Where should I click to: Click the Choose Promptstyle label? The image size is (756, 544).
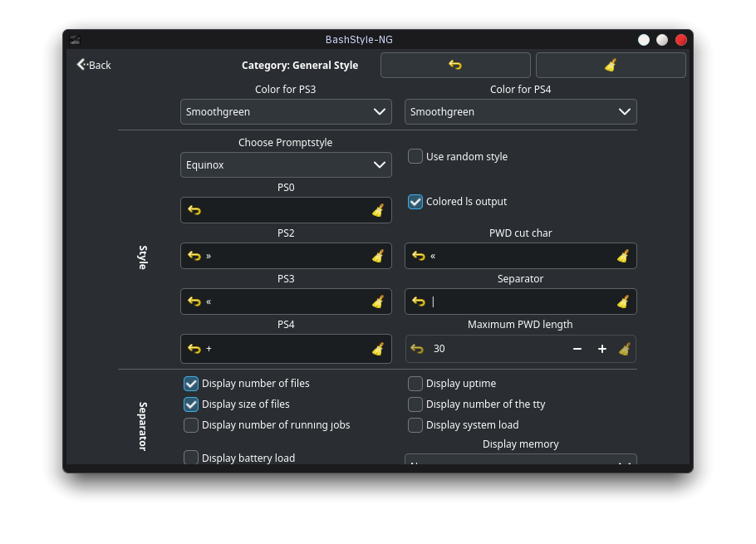click(286, 143)
